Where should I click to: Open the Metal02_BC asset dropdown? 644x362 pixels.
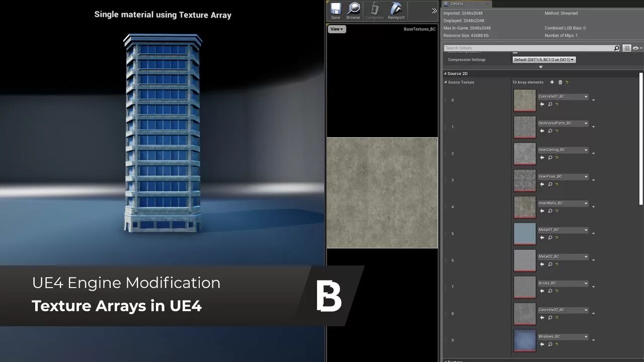pyautogui.click(x=563, y=256)
